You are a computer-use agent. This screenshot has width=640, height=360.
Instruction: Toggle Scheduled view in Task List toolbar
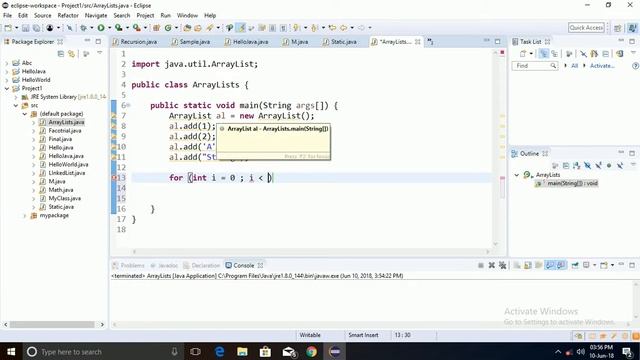[554, 53]
